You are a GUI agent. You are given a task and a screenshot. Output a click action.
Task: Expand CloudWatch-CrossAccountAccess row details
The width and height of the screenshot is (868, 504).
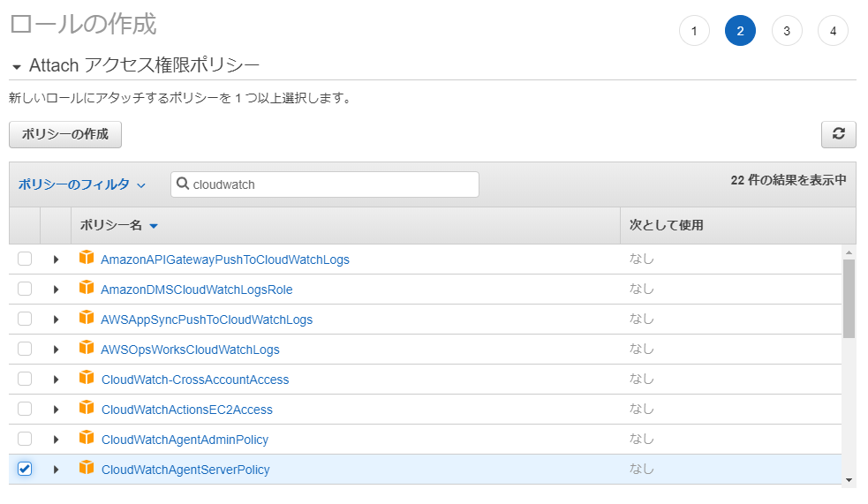56,380
